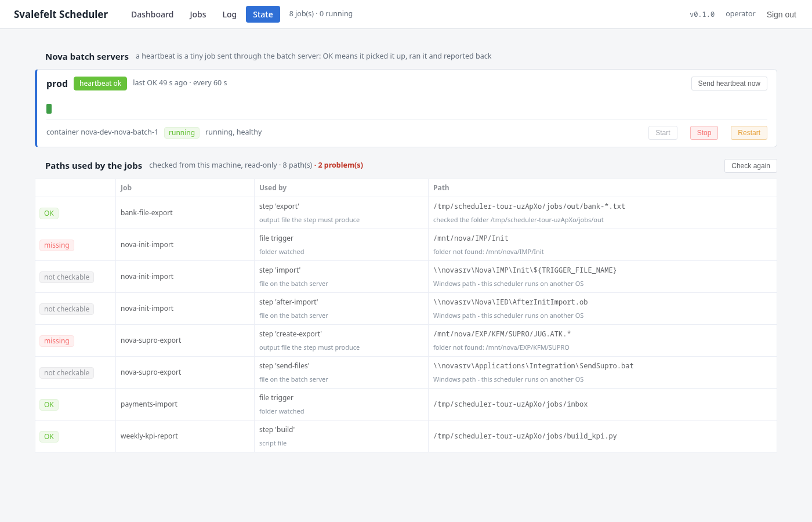The width and height of the screenshot is (812, 522).
Task: Click the green heartbeat history bar
Action: click(x=49, y=108)
